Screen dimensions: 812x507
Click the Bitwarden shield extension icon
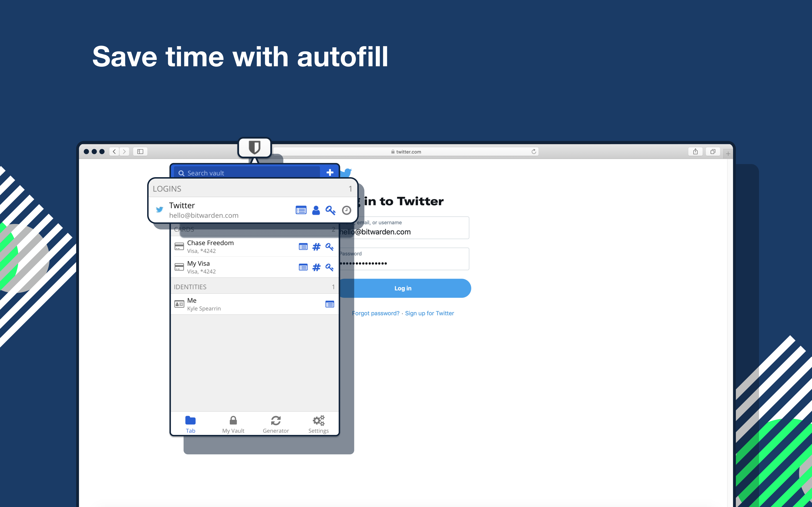[x=254, y=148]
